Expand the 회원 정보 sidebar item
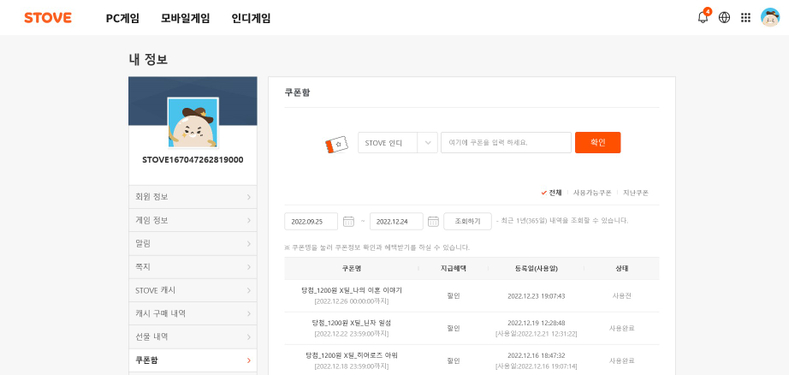This screenshot has width=789, height=375. (193, 197)
